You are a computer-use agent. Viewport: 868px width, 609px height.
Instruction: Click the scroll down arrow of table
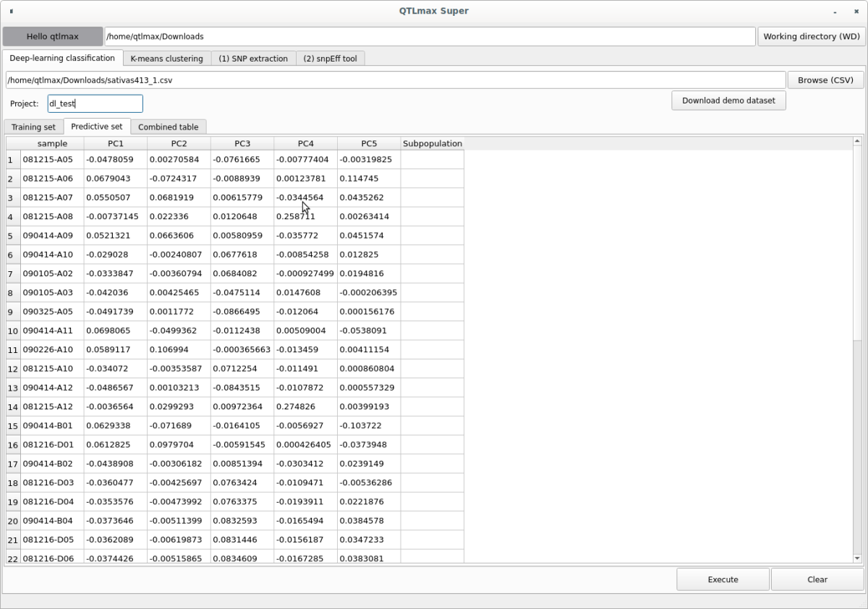[x=857, y=558]
